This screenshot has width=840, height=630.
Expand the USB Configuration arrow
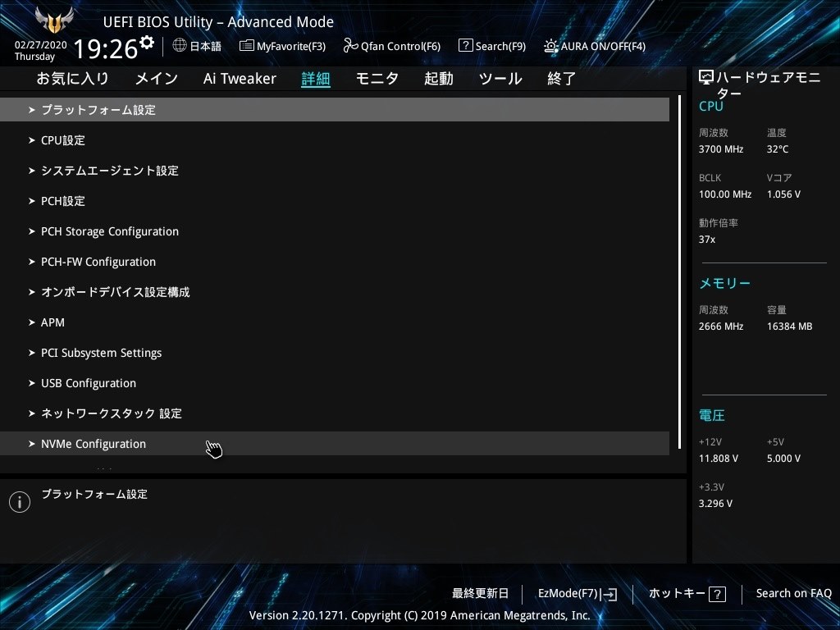(x=32, y=383)
